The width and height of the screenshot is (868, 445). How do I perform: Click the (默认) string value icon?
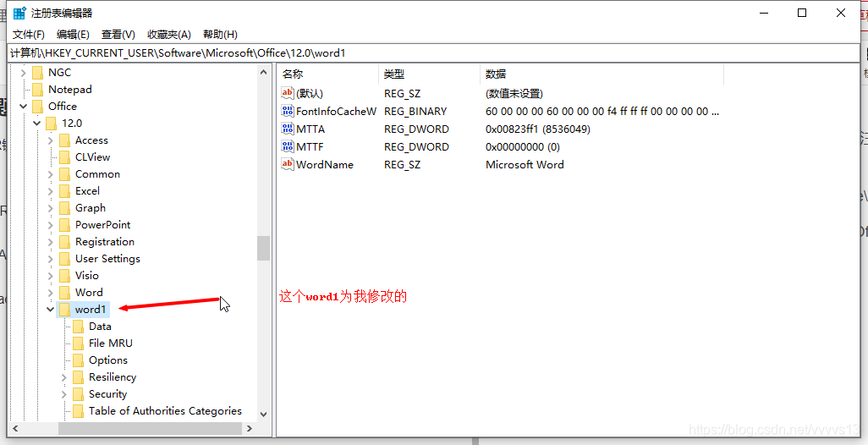coord(288,94)
